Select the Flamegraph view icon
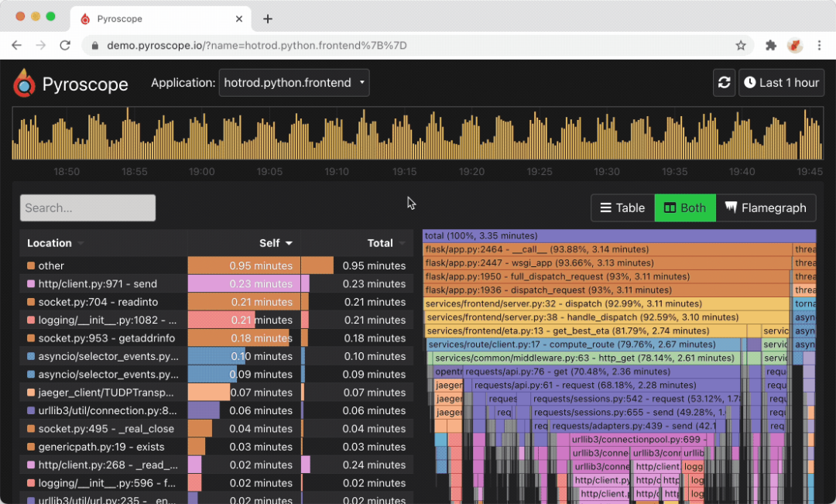Viewport: 836px width, 504px height. coord(732,207)
